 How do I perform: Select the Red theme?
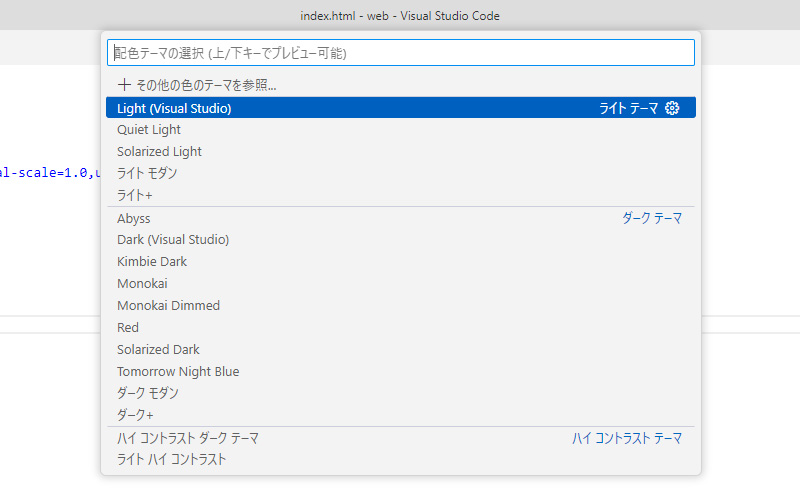(128, 328)
